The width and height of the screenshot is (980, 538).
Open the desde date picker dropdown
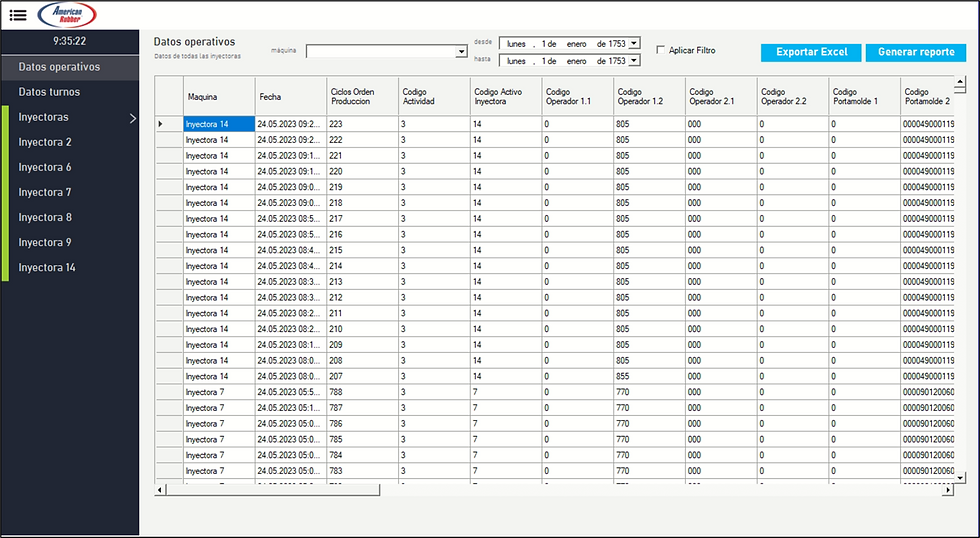click(x=634, y=44)
